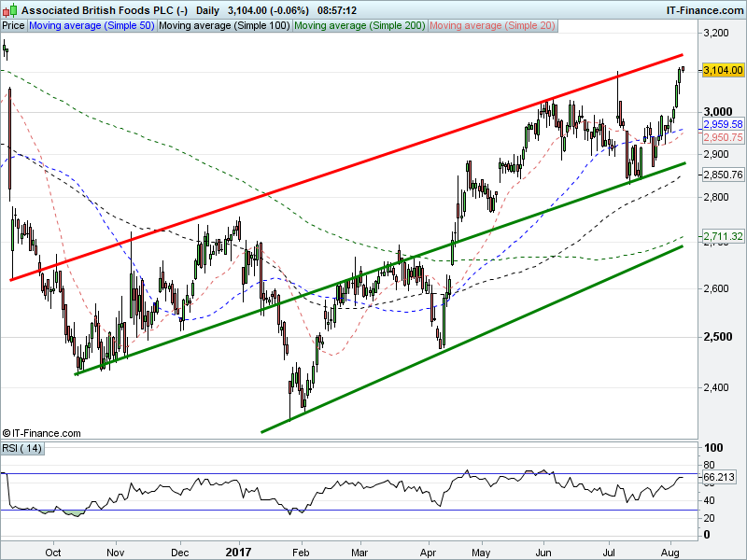This screenshot has height=560, width=747.
Task: Click the Jun label on time axis
Action: pos(543,553)
